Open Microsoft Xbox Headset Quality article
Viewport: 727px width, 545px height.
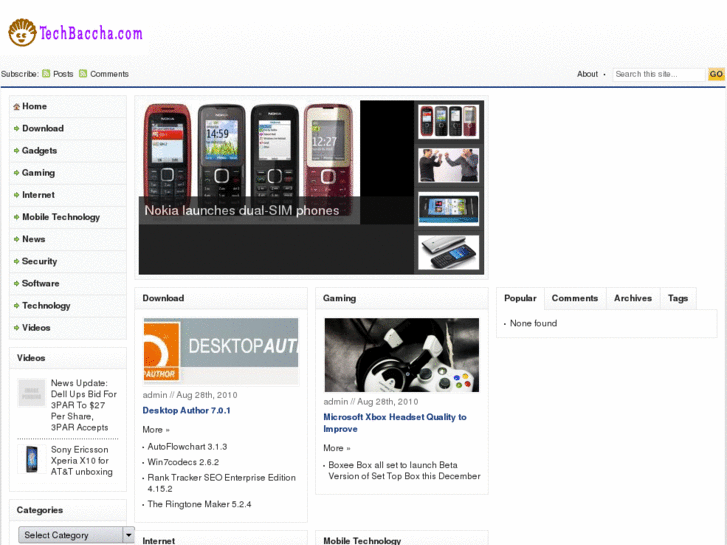[x=395, y=423]
